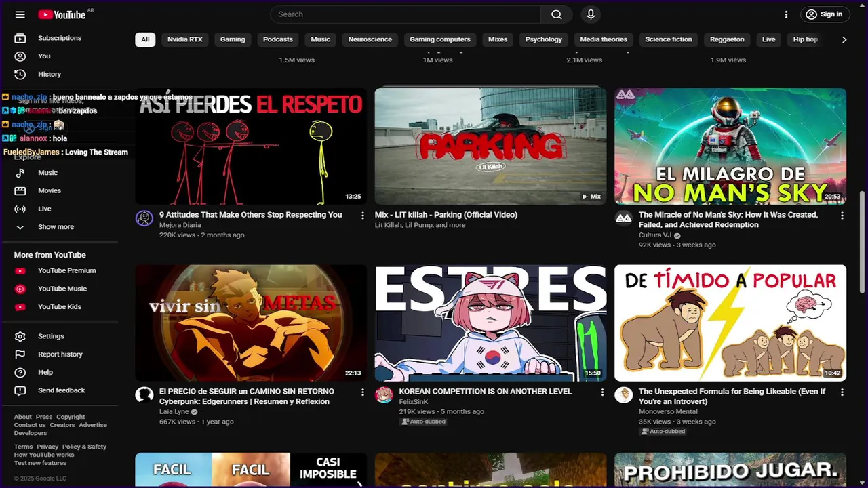Viewport: 868px width, 488px height.
Task: Open How YouTube works link
Action: tap(44, 455)
